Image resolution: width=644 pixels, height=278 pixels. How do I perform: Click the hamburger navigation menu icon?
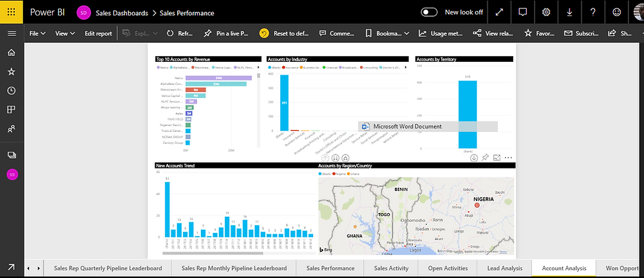point(12,33)
